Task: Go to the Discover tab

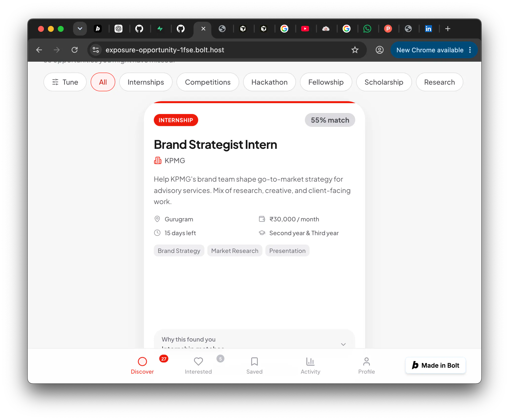Action: (x=142, y=366)
